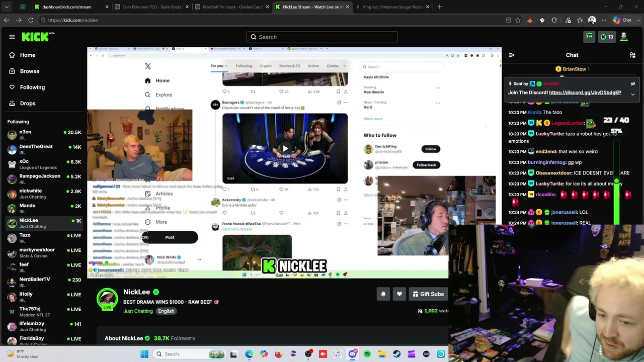Open Discord from the taskbar

point(353,354)
